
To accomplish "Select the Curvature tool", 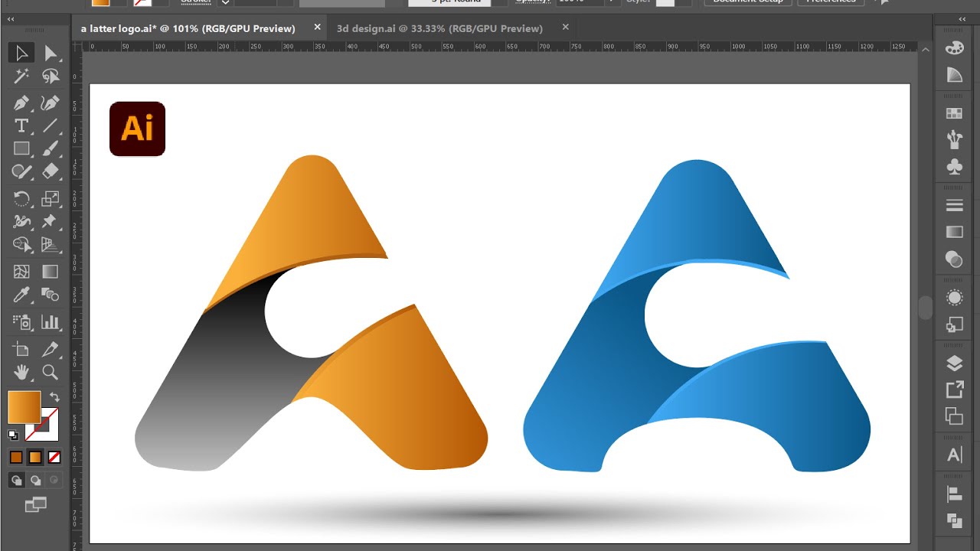I will (x=51, y=103).
